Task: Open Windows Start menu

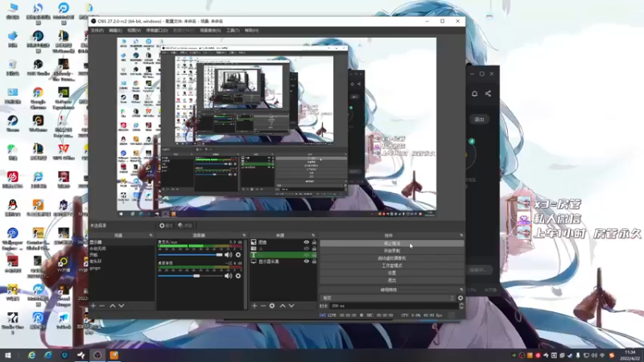Action: tap(8, 355)
